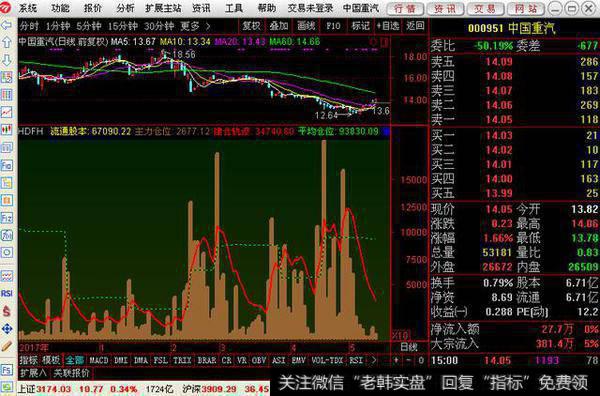Click the back arrow icon in left sidebar
The width and height of the screenshot is (600, 396).
[7, 25]
